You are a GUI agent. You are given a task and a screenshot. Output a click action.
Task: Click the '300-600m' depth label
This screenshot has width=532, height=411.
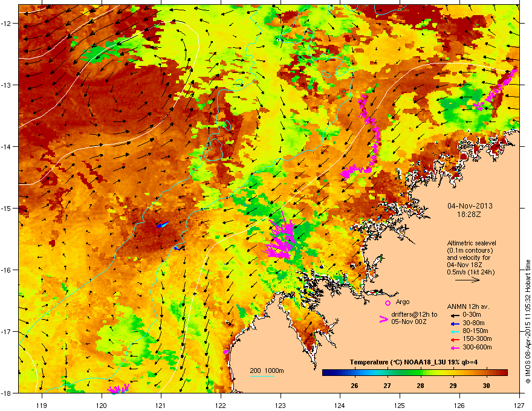(477, 348)
